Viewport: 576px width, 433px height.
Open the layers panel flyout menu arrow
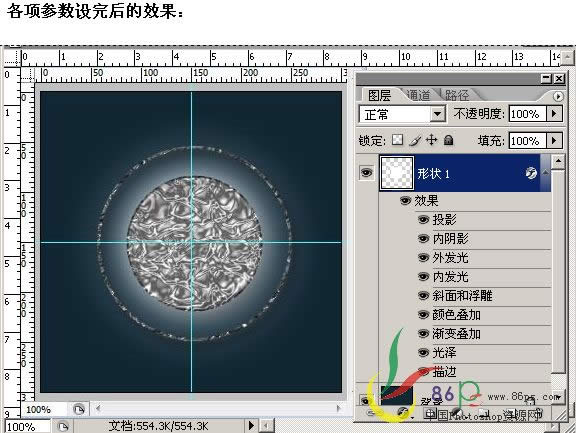pos(558,96)
